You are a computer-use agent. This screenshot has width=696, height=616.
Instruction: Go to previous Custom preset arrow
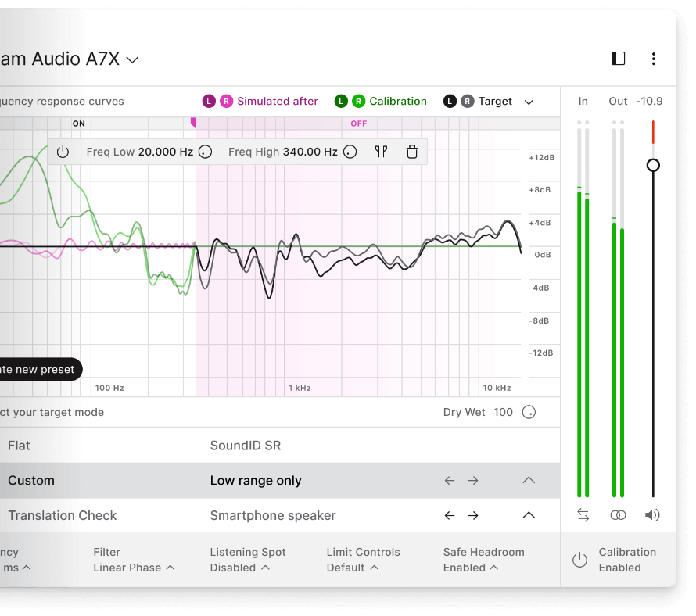coord(450,481)
